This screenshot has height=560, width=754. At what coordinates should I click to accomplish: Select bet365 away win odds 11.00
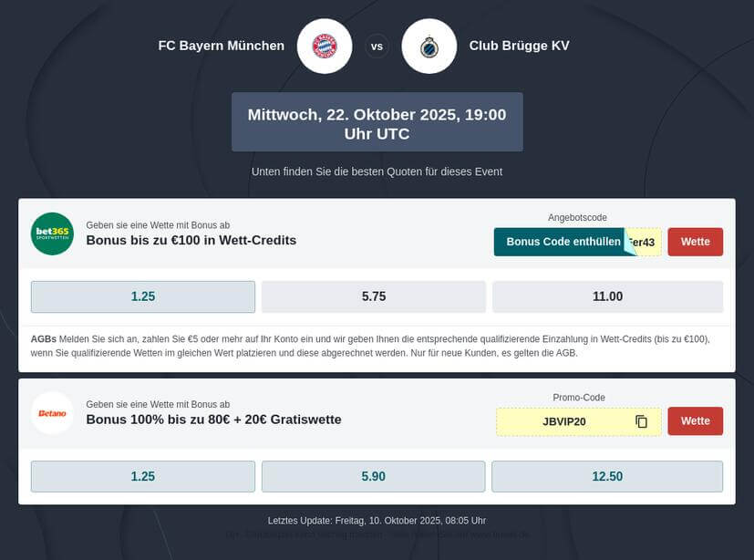[x=607, y=296]
